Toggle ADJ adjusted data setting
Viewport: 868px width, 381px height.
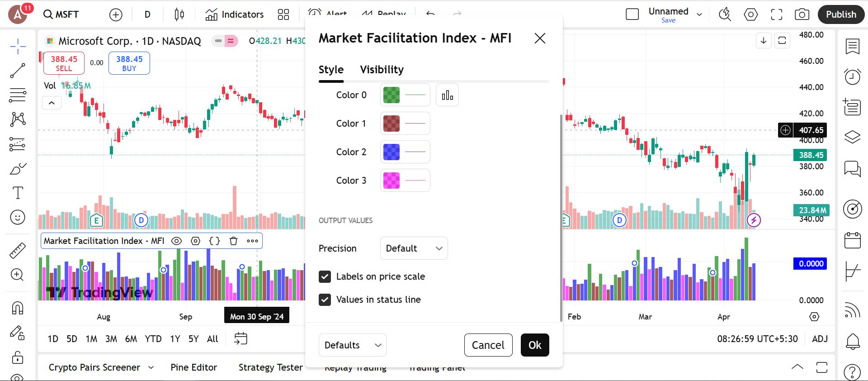820,339
